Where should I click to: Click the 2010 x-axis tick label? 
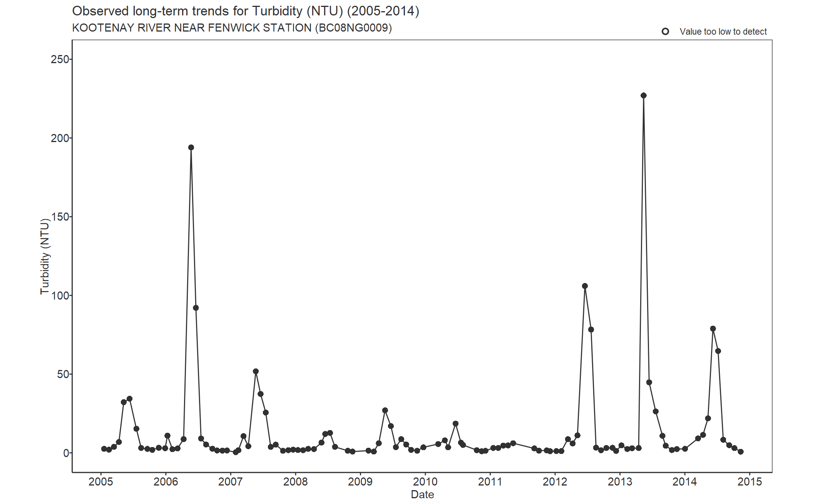coord(425,482)
